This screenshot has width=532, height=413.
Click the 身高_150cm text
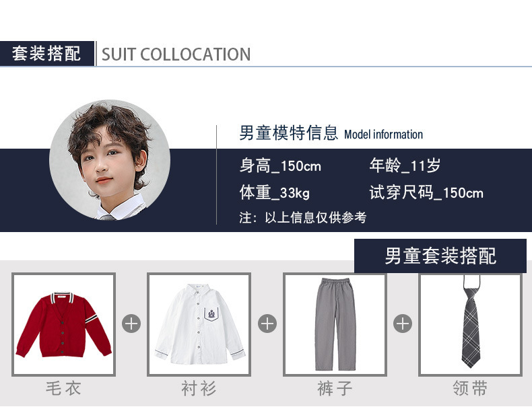[280, 166]
